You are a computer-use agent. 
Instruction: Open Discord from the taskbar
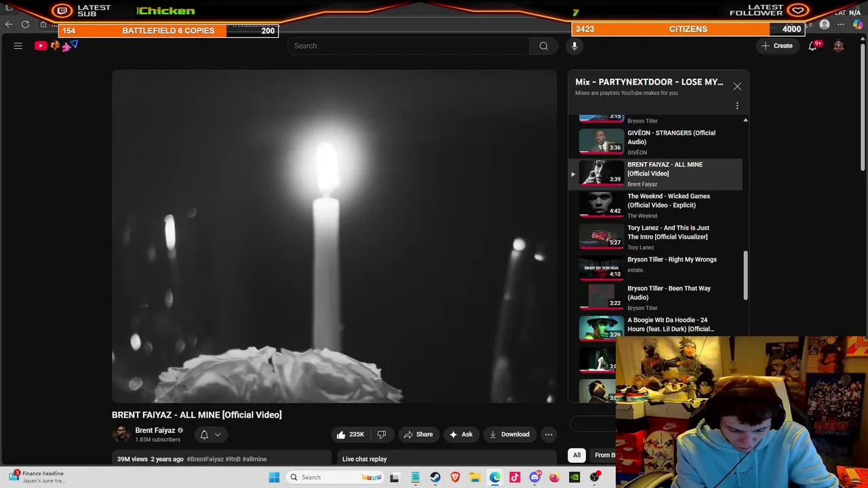[535, 477]
